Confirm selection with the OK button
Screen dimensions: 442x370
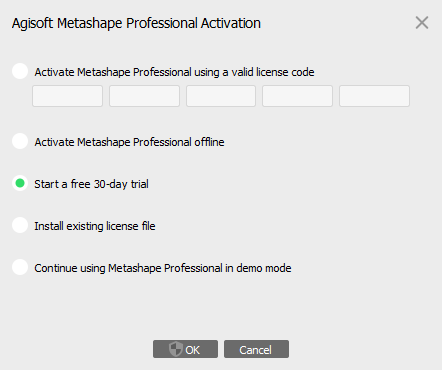pyautogui.click(x=185, y=349)
